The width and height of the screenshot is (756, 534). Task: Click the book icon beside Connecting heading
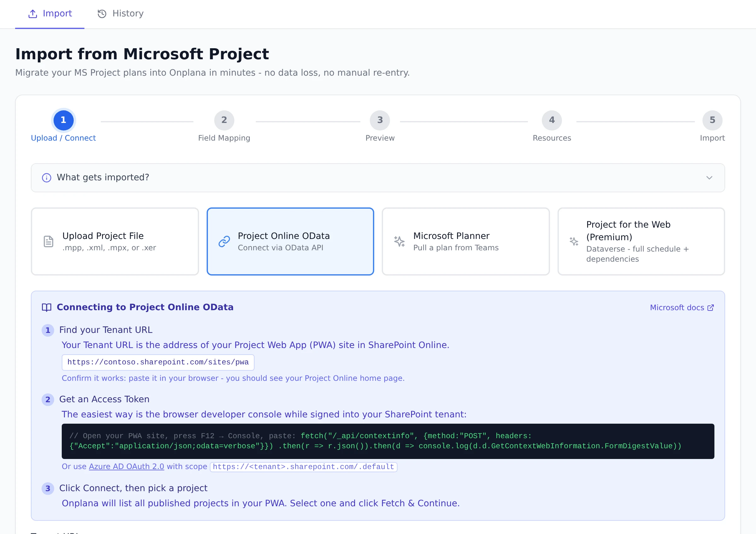coord(46,308)
